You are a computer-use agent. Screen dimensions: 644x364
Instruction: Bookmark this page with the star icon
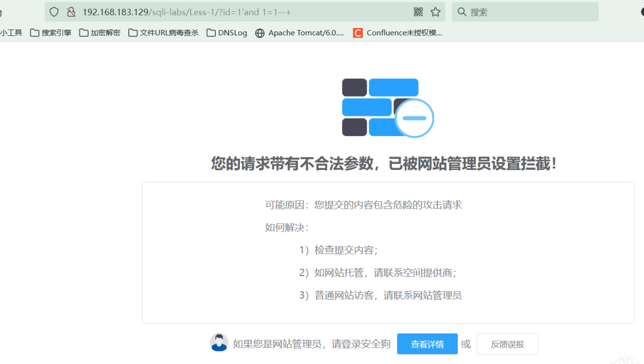(x=435, y=12)
